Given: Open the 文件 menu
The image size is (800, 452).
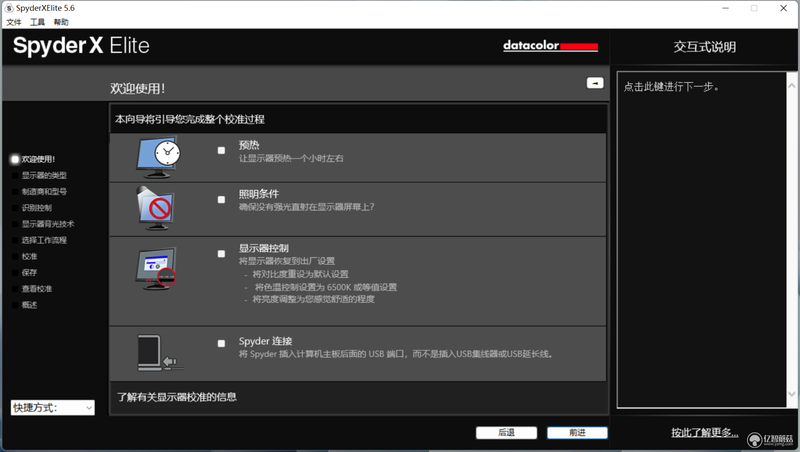Looking at the screenshot, I should [x=14, y=22].
